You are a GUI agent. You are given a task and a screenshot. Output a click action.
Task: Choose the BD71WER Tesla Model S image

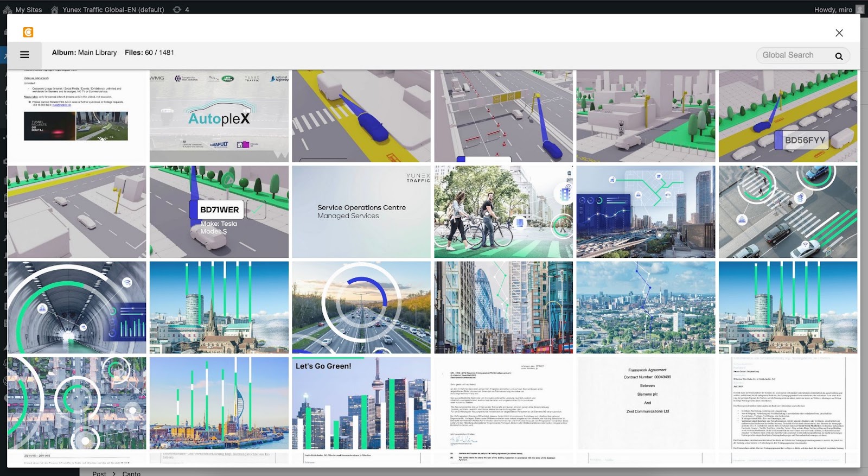pyautogui.click(x=219, y=212)
